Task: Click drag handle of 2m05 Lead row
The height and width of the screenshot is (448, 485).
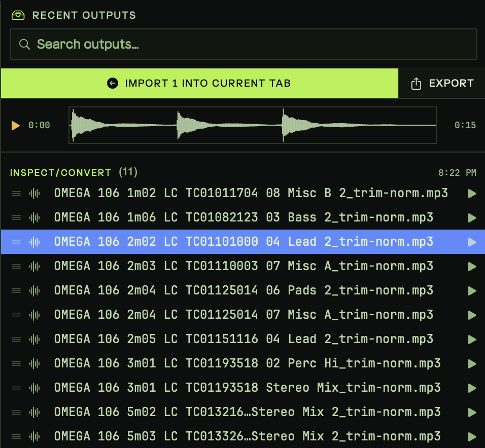Action: [16, 340]
